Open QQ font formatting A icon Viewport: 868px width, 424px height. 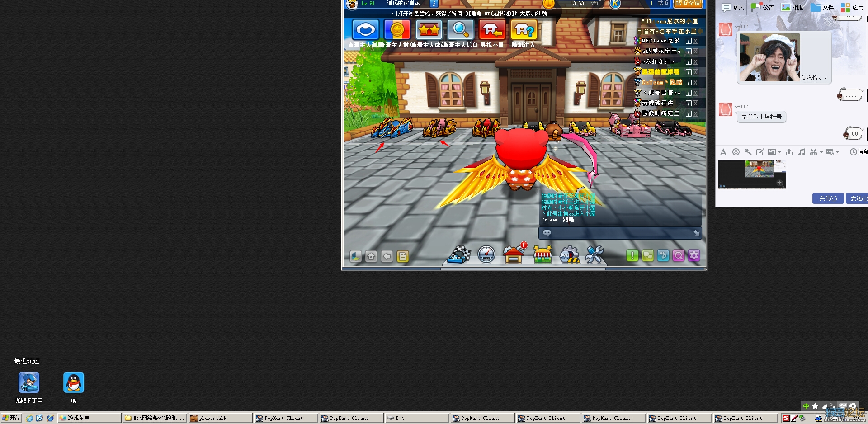[723, 152]
